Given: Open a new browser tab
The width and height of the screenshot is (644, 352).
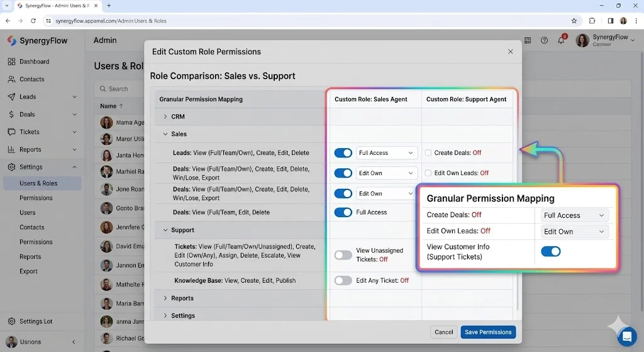Looking at the screenshot, I should tap(109, 6).
